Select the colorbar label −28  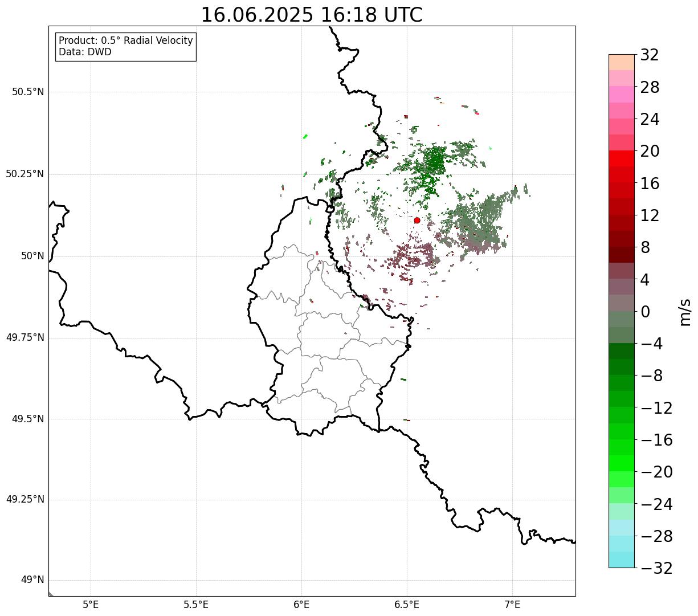[x=656, y=537]
